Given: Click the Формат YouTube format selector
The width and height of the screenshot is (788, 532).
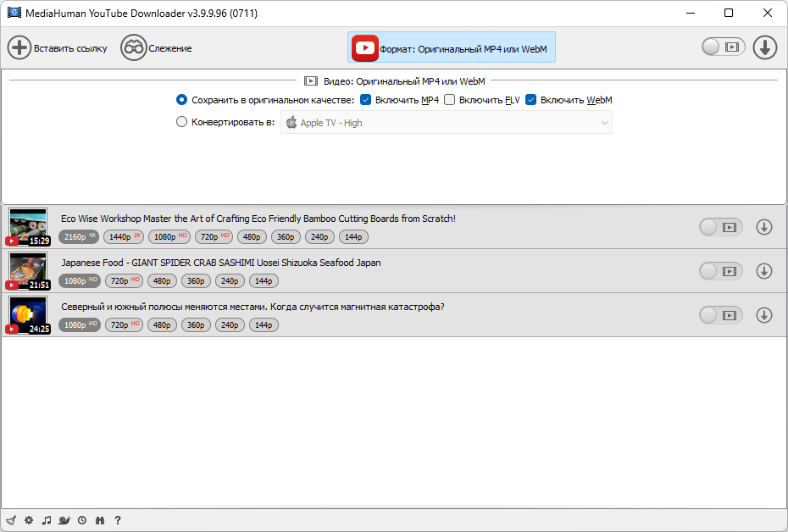Looking at the screenshot, I should (452, 47).
